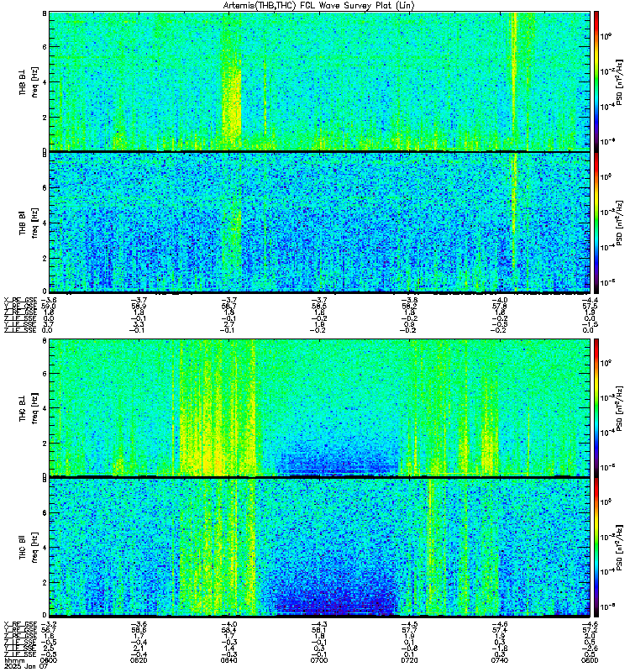Click the '10⁻⁶' tick on the bottom color bar
The width and height of the screenshot is (630, 672).
pyautogui.click(x=608, y=606)
